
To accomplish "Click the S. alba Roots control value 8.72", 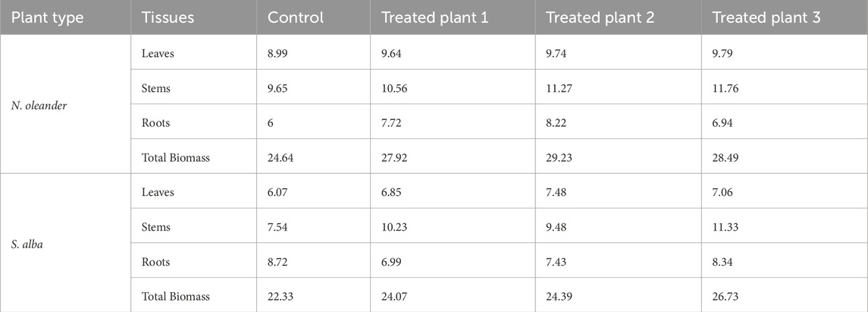I will point(279,262).
